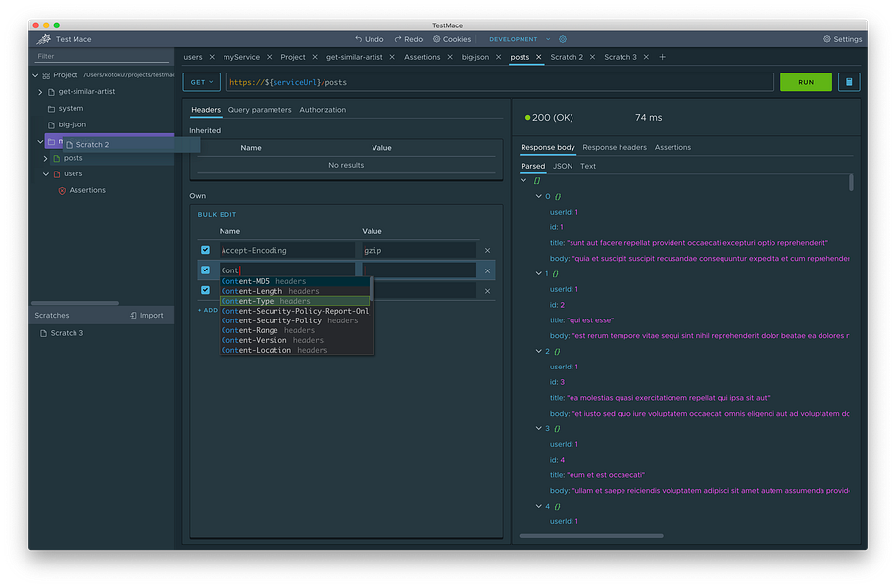Image resolution: width=896 pixels, height=588 pixels.
Task: Select the big-json node in tree
Action: click(68, 124)
